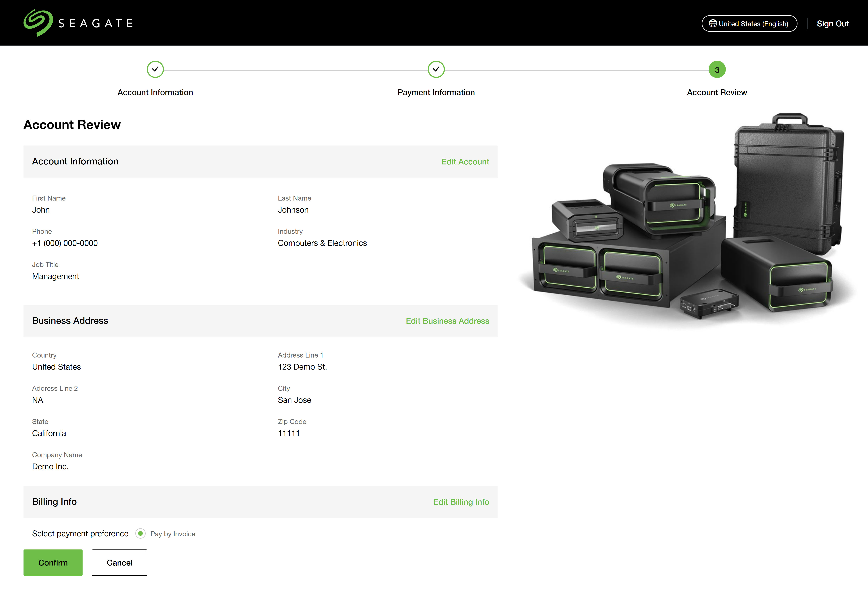Image resolution: width=868 pixels, height=589 pixels.
Task: Click the Billing Info section header
Action: 54,502
